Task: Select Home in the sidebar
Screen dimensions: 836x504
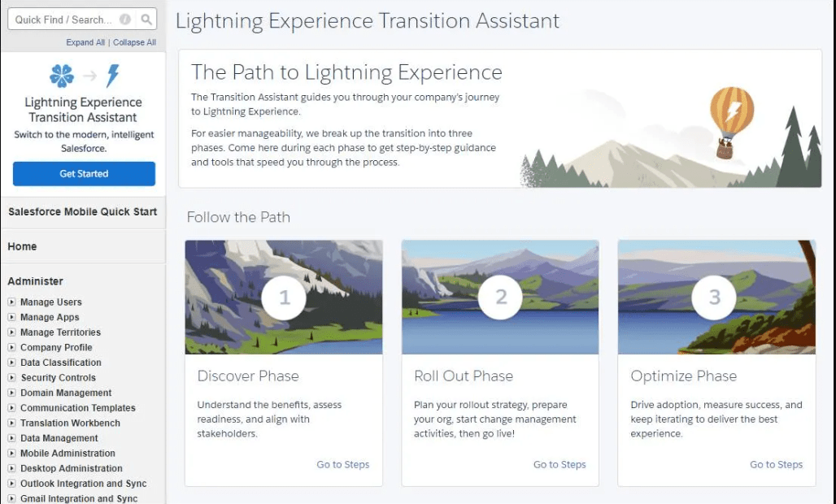Action: (22, 245)
